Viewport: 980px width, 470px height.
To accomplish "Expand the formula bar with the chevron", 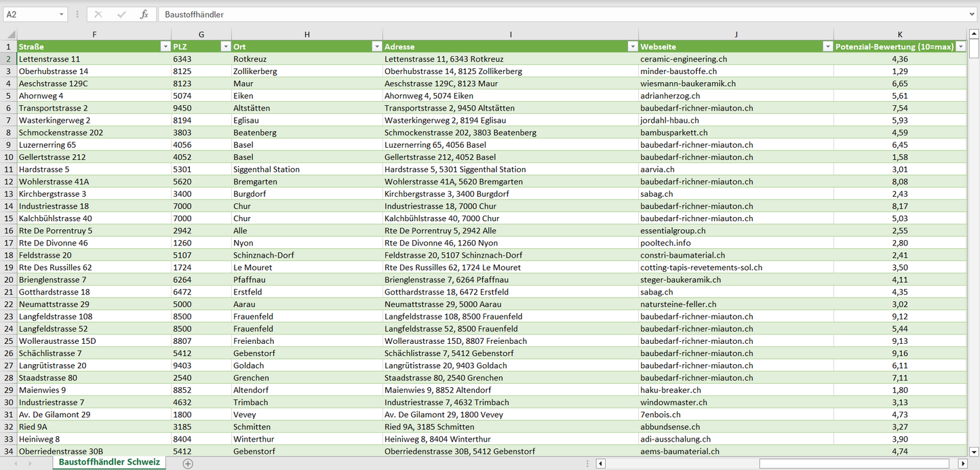I will coord(973,14).
